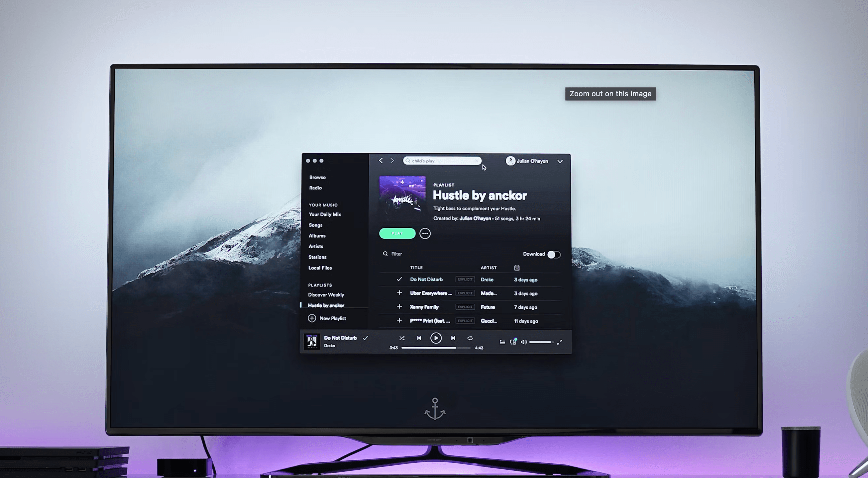Select Browse from the left sidebar menu
The width and height of the screenshot is (868, 478).
click(317, 177)
